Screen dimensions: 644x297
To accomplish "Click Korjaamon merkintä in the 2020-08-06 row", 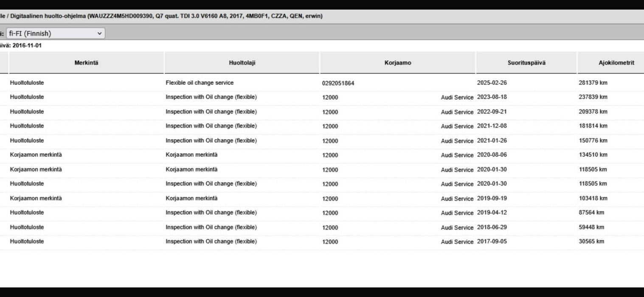I will (36, 155).
